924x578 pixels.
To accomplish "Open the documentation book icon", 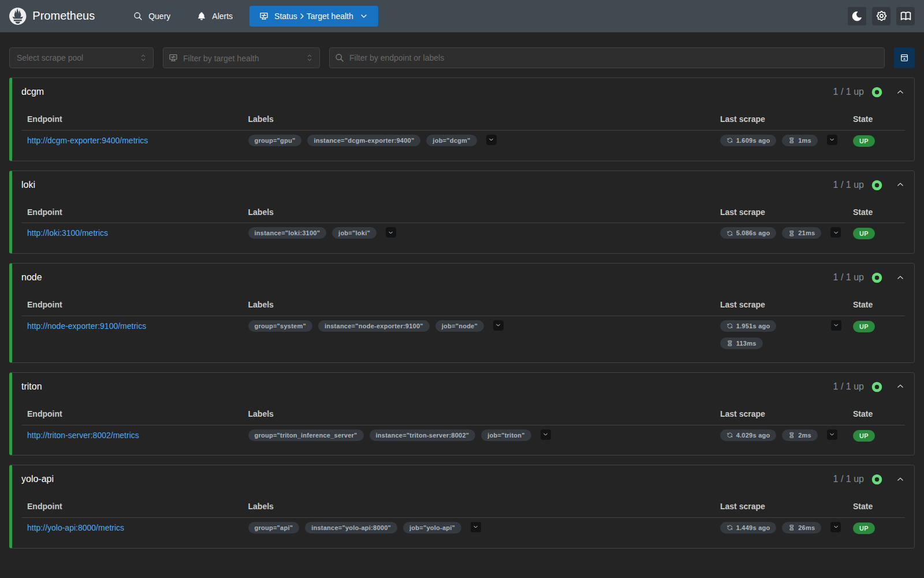I will [x=906, y=16].
